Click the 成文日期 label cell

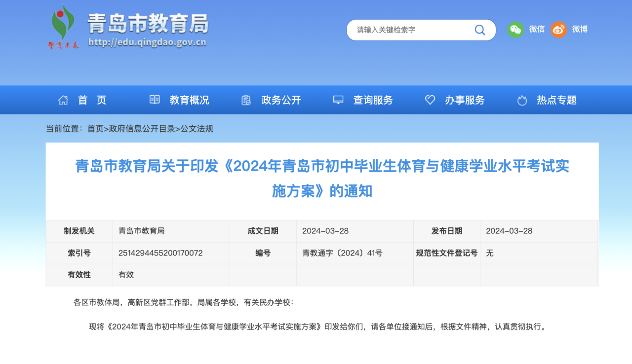point(263,231)
